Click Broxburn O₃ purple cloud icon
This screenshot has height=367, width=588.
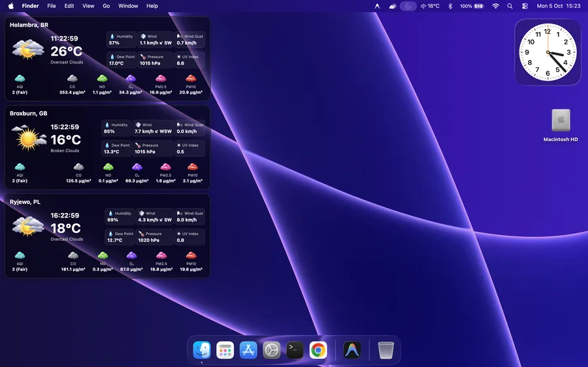(137, 167)
